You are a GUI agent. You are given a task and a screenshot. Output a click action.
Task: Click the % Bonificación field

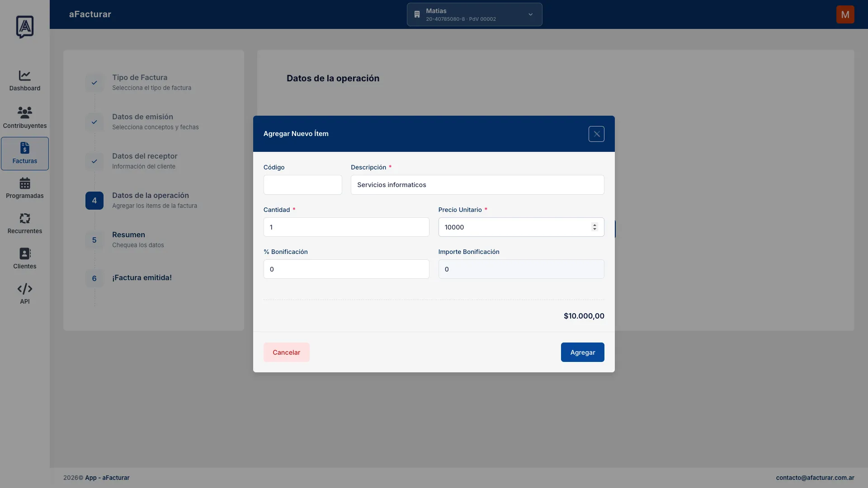[346, 269]
